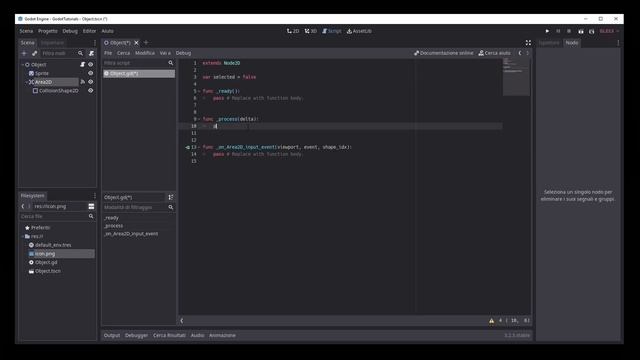Click the signals icon on Area2D node
640x360 pixels.
tap(82, 82)
